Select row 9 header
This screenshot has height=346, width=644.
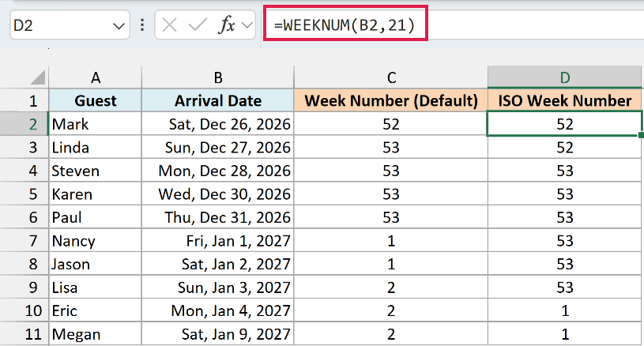(x=24, y=288)
